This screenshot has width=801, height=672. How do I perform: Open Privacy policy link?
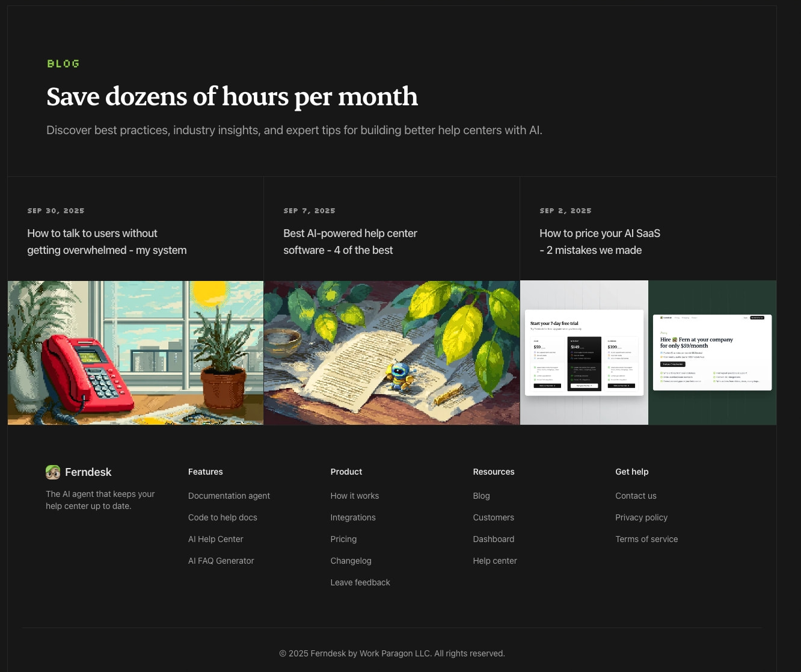(642, 517)
